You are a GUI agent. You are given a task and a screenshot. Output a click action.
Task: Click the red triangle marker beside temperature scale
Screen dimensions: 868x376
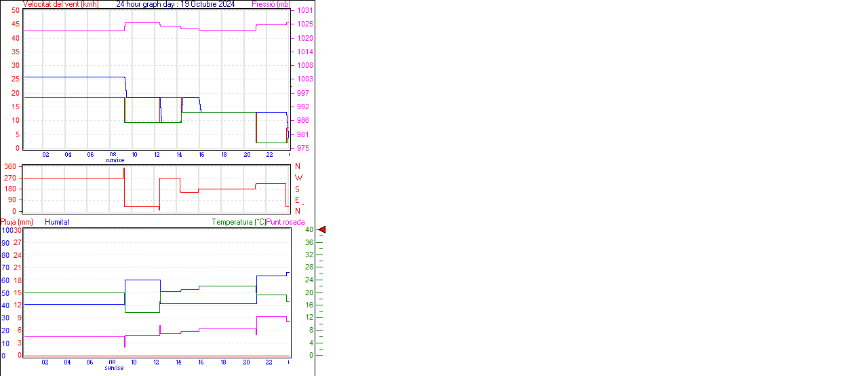click(322, 230)
